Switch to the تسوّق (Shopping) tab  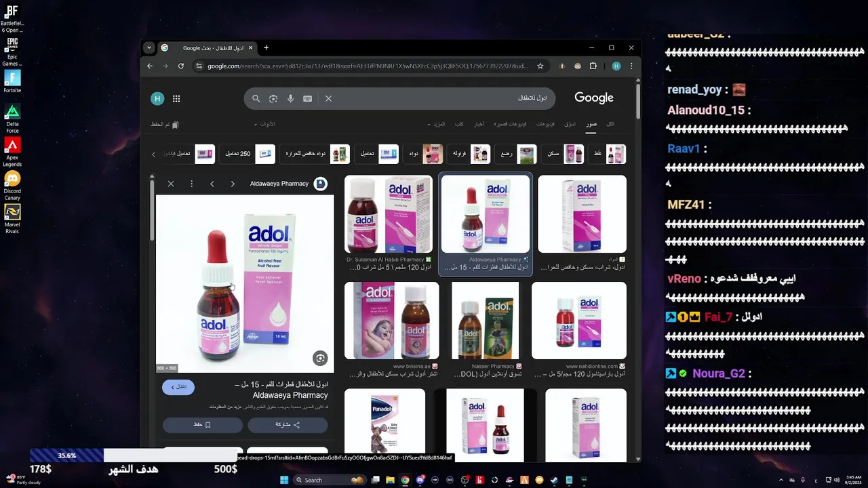[570, 124]
